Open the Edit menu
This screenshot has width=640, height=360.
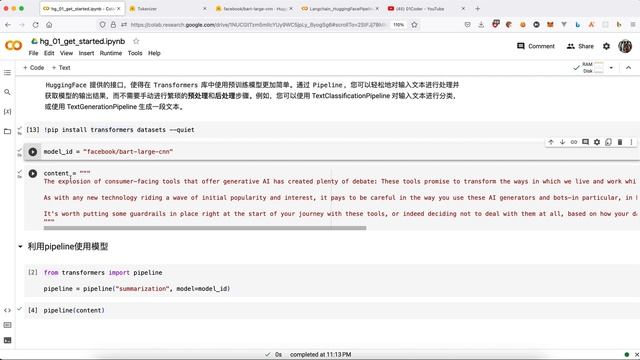tap(49, 53)
